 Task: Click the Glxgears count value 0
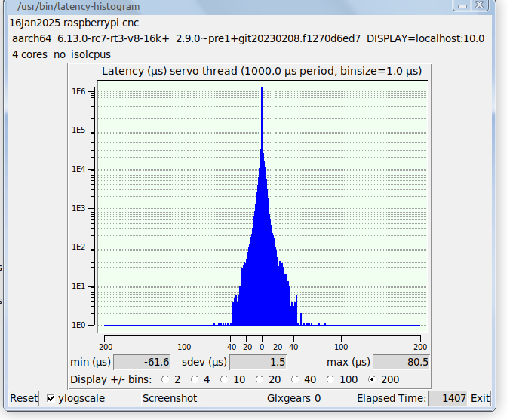point(318,398)
